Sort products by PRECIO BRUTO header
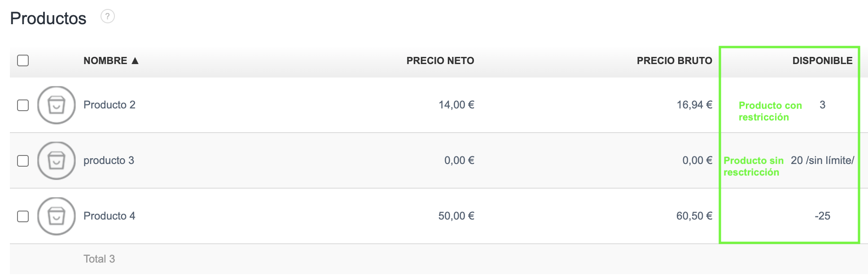 click(x=674, y=61)
